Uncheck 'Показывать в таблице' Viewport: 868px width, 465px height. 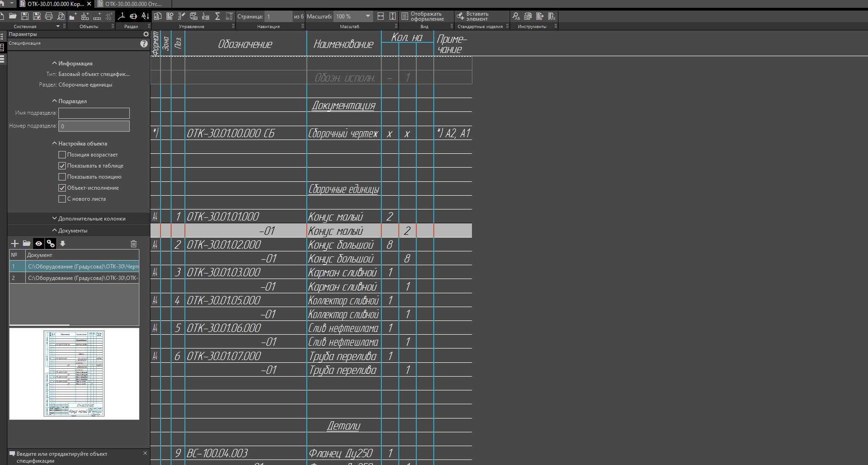click(x=62, y=166)
